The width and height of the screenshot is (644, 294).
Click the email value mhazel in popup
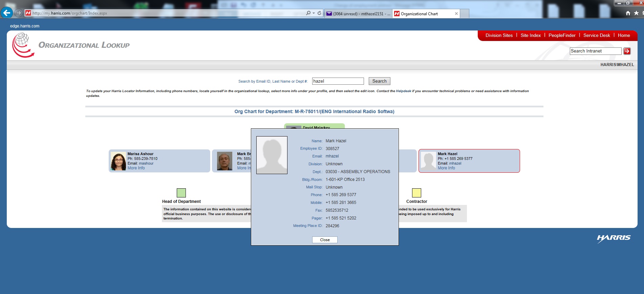tap(332, 156)
